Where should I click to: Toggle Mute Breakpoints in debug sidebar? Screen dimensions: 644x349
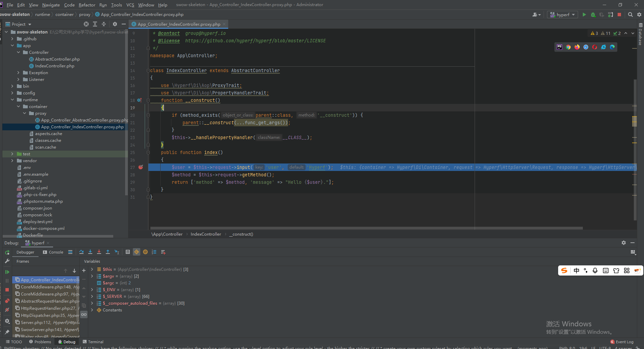[x=7, y=310]
